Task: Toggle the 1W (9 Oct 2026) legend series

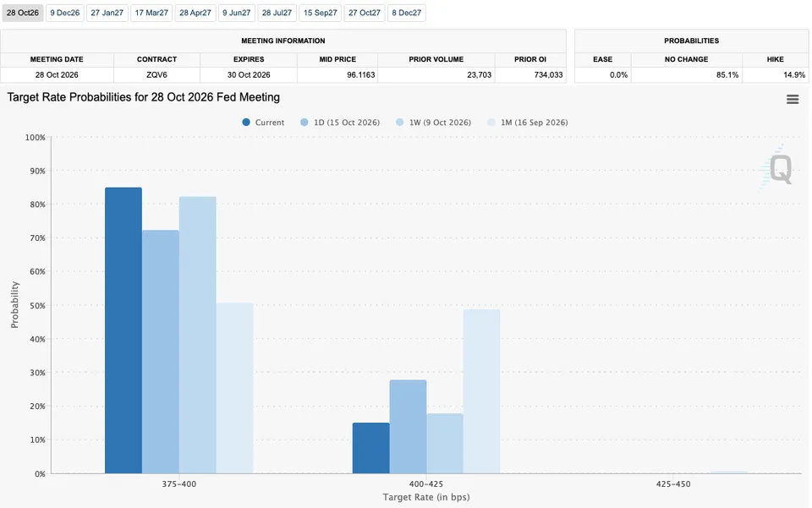Action: tap(433, 123)
